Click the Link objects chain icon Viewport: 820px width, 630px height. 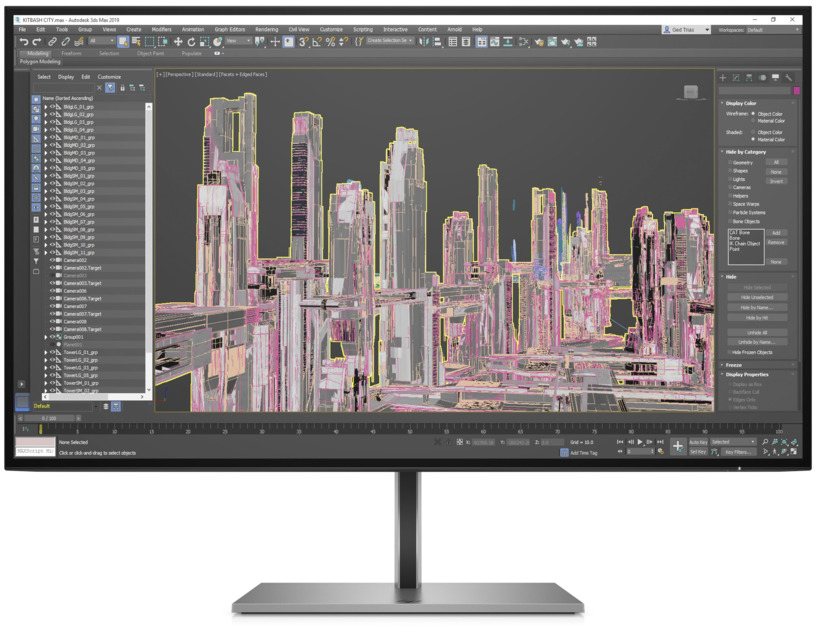point(53,42)
